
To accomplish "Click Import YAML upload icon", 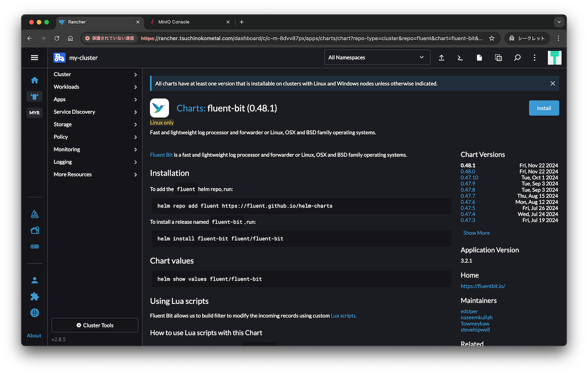I will [x=441, y=58].
